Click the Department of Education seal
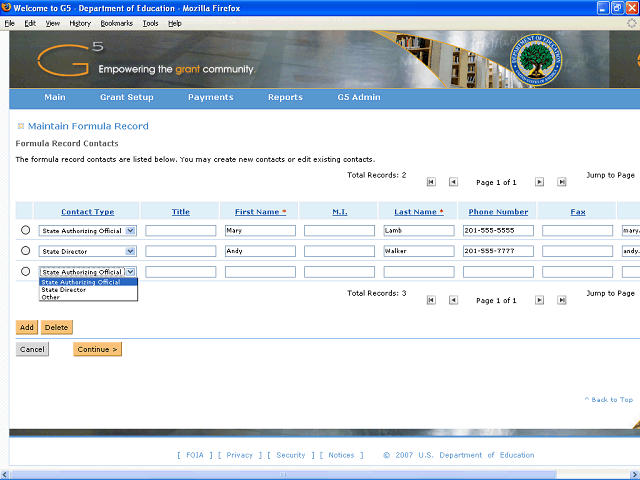Image resolution: width=640 pixels, height=480 pixels. click(x=536, y=60)
